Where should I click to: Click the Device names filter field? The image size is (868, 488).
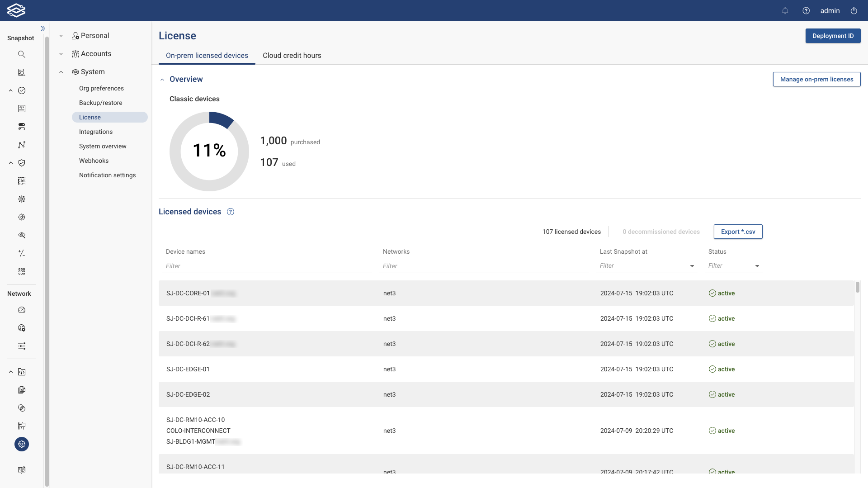(267, 266)
